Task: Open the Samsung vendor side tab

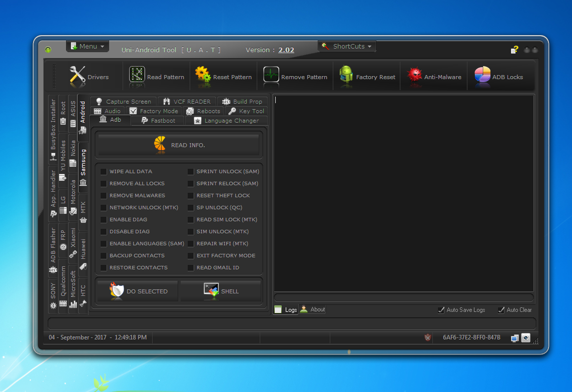Action: (x=83, y=168)
